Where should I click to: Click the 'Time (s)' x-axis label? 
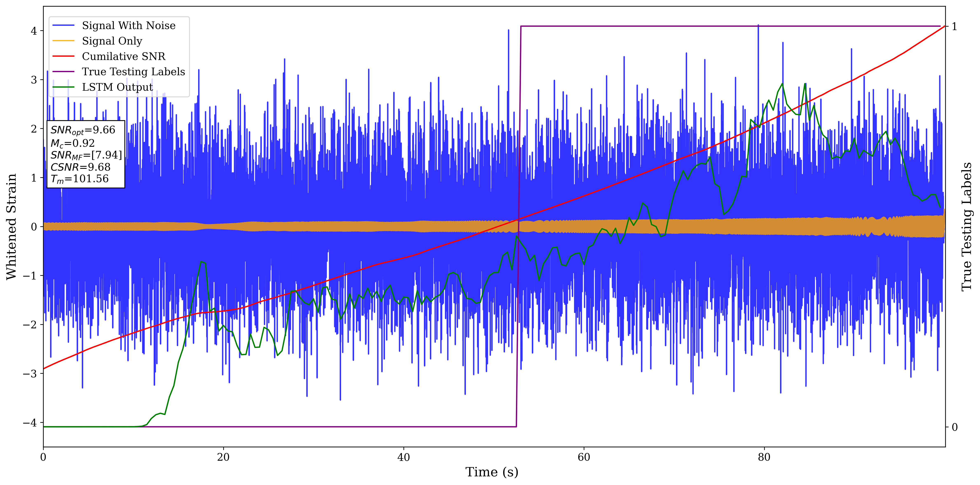(x=491, y=472)
